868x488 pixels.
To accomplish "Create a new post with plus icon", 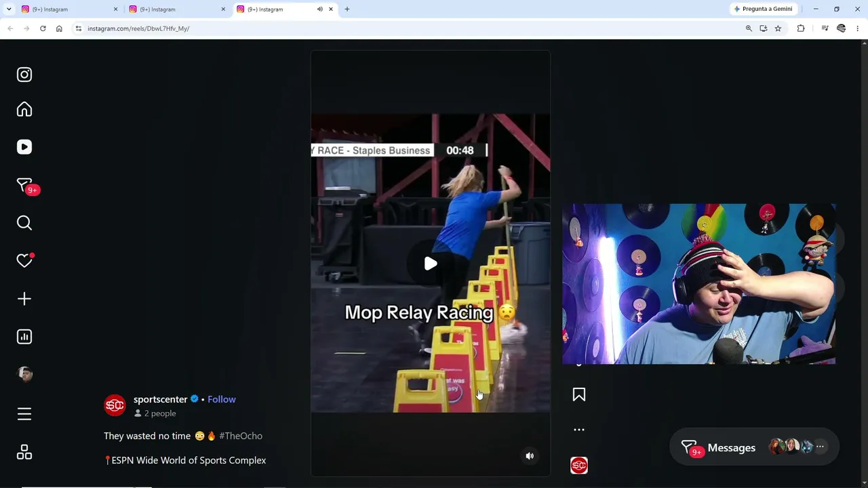I will point(24,299).
